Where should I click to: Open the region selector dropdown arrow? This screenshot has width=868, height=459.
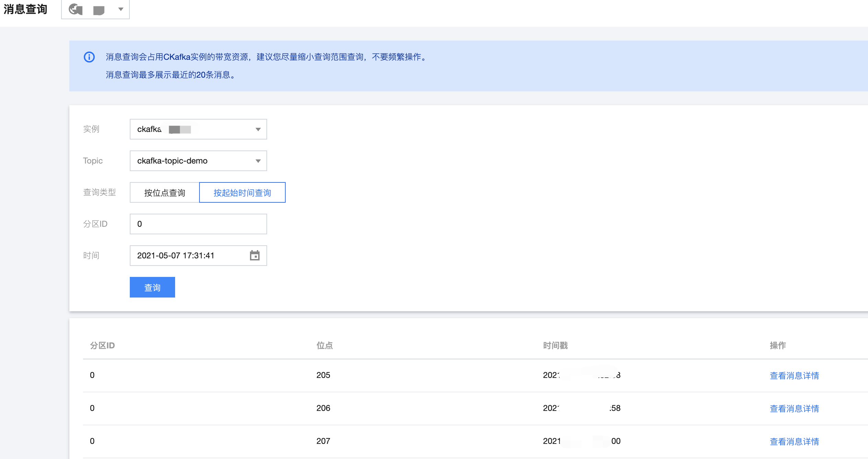coord(121,9)
